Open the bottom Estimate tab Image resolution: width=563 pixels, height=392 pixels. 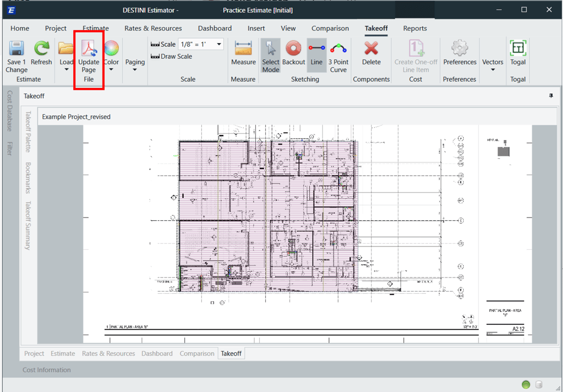click(x=63, y=353)
